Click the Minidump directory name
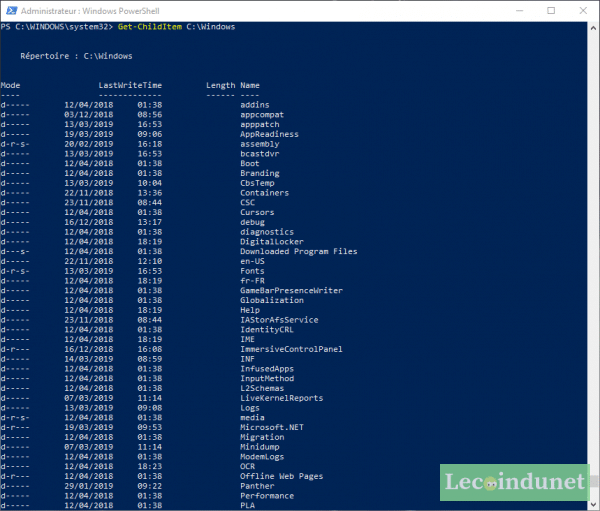Viewport: 600px width, 511px height. 260,447
